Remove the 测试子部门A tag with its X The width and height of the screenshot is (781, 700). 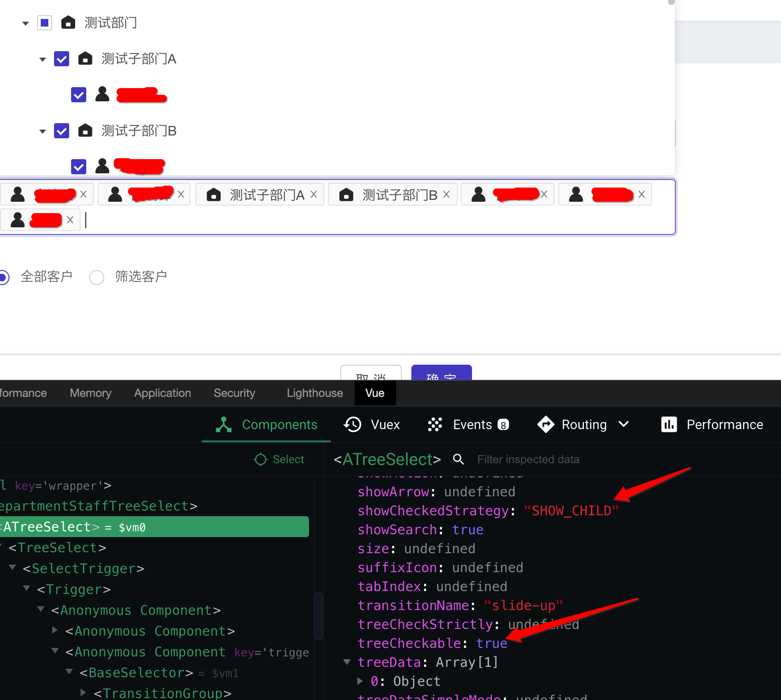(313, 194)
